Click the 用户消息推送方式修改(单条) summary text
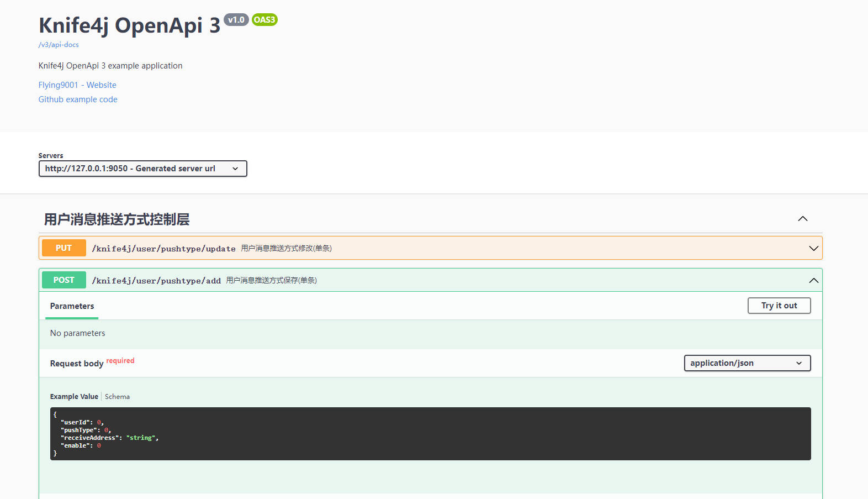The image size is (868, 499). (286, 249)
